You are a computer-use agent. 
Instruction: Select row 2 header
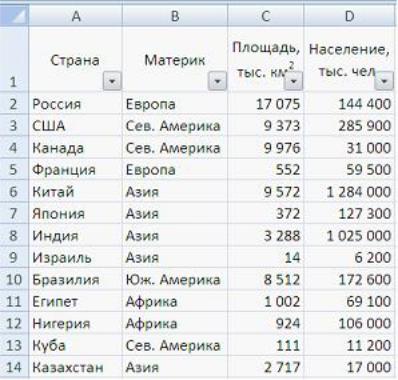pos(14,104)
